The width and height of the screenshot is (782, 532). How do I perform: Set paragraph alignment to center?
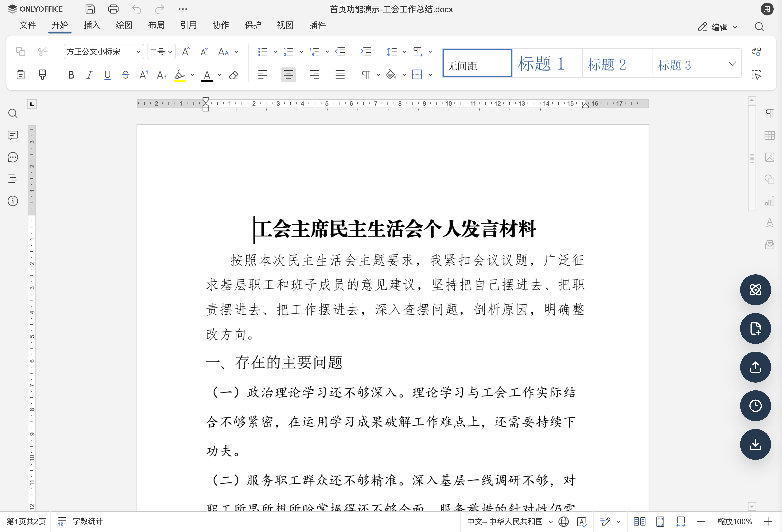[x=288, y=75]
